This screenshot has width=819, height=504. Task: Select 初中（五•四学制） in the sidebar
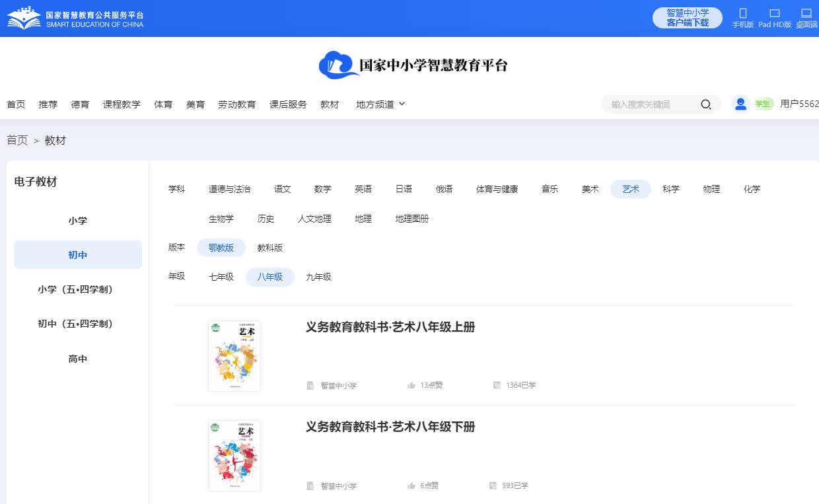[78, 324]
